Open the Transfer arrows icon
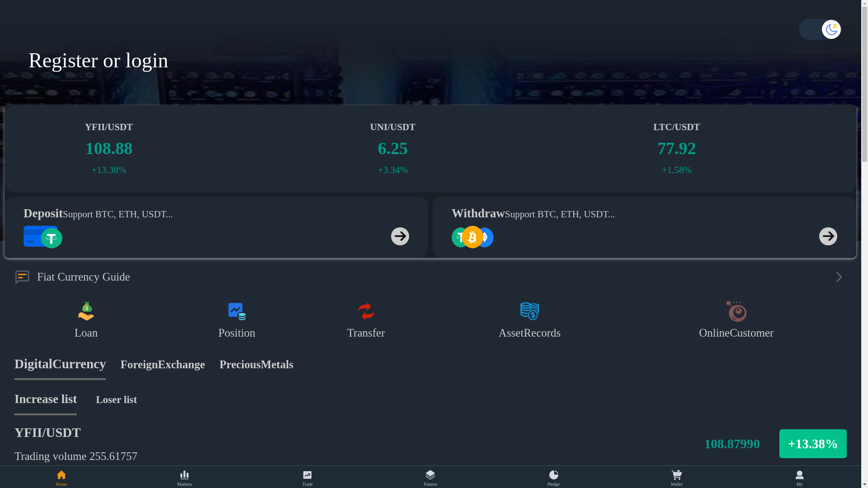Screen dimensions: 868x488 (366, 311)
